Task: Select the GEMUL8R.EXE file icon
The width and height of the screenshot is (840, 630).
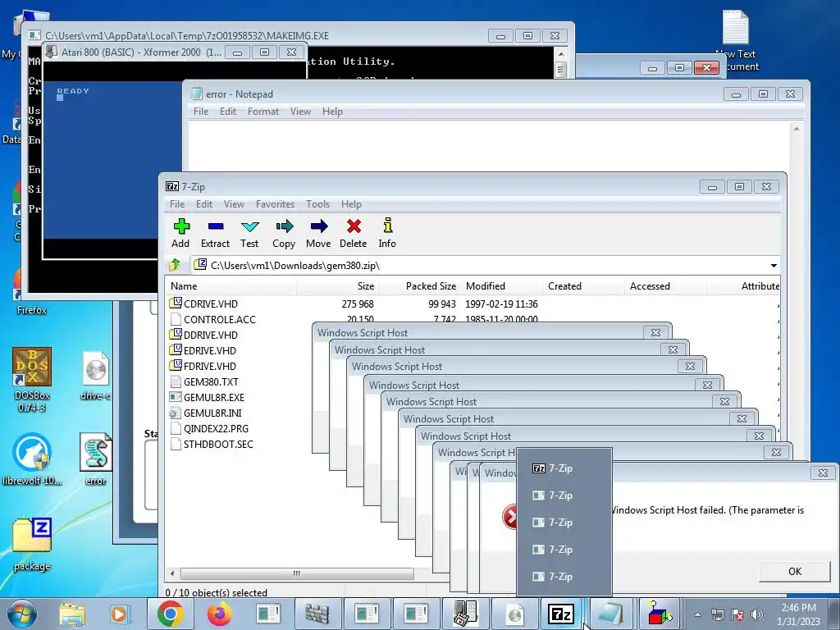Action: [x=176, y=397]
